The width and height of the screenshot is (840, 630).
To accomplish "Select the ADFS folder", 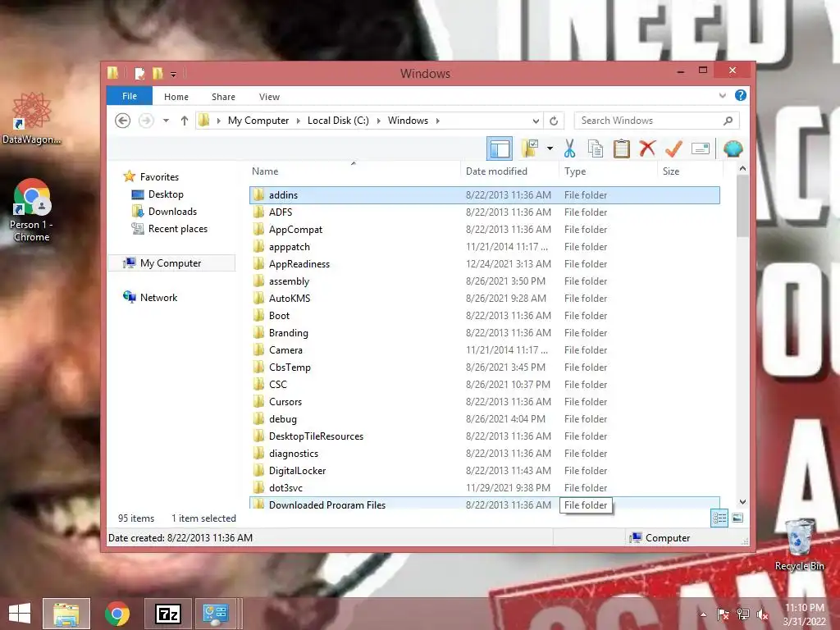I will coord(484,212).
